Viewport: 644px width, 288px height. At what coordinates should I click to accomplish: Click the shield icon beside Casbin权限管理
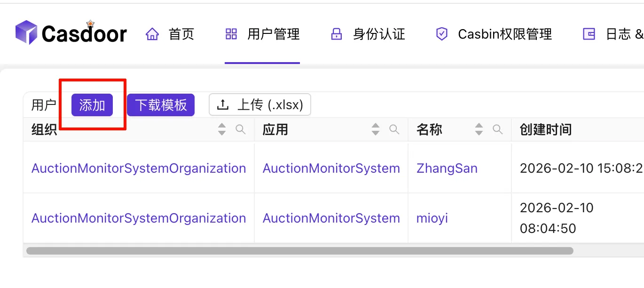coord(441,33)
